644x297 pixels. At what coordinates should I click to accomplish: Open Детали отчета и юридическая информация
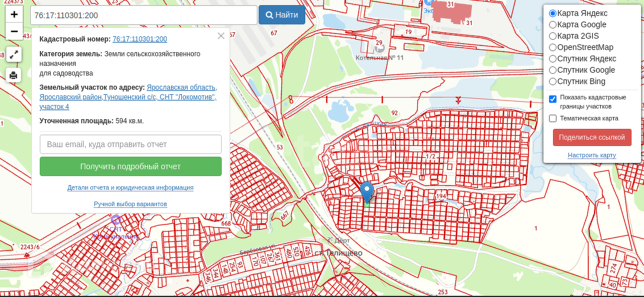coord(130,187)
